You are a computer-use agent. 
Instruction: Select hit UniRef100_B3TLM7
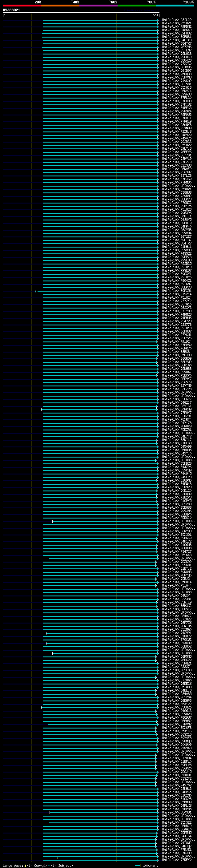pos(176,50)
